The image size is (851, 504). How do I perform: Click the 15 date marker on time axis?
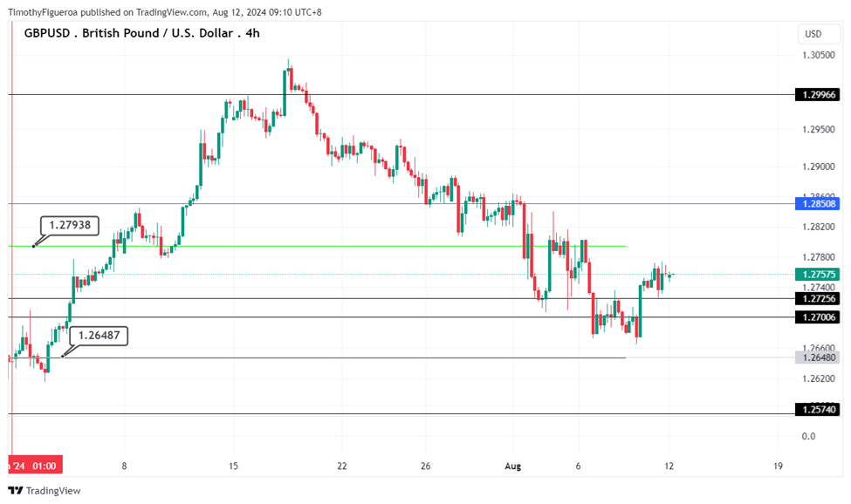coord(233,466)
